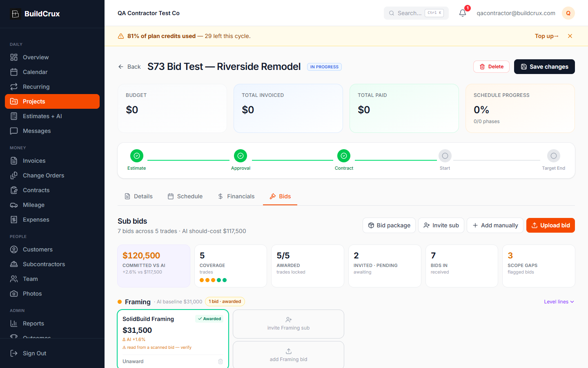588x368 pixels.
Task: Click Add manually button
Action: (x=495, y=225)
